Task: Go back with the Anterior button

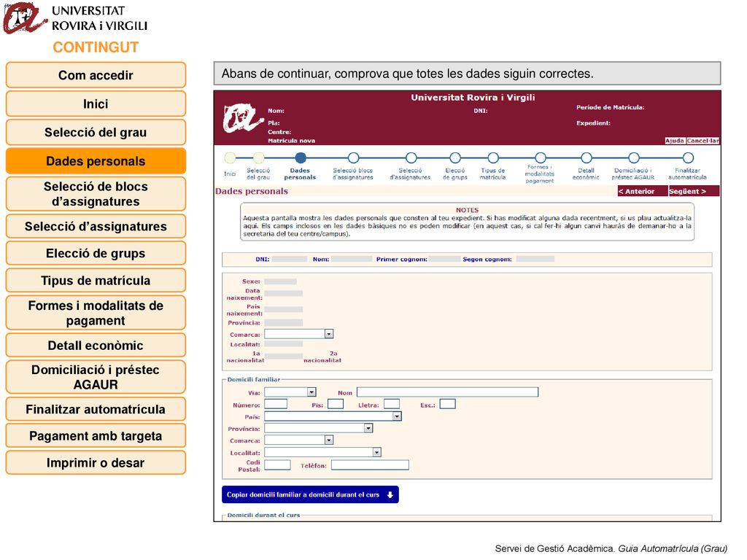Action: coord(642,192)
